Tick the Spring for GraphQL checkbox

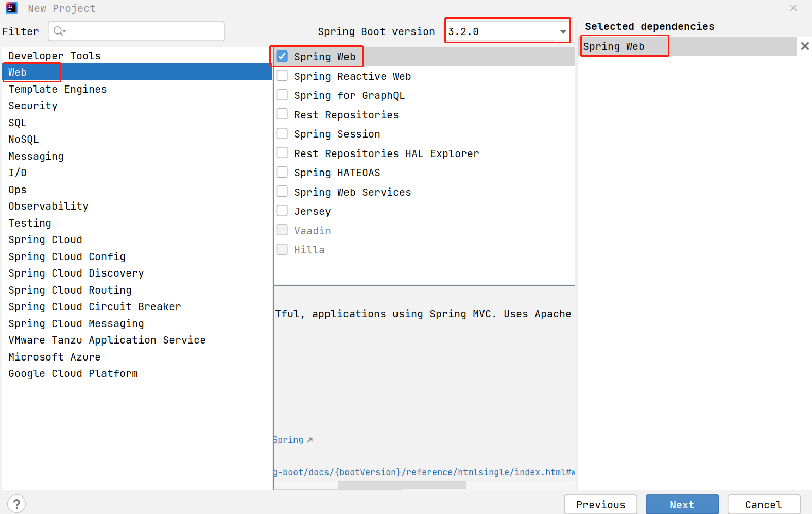coord(282,95)
